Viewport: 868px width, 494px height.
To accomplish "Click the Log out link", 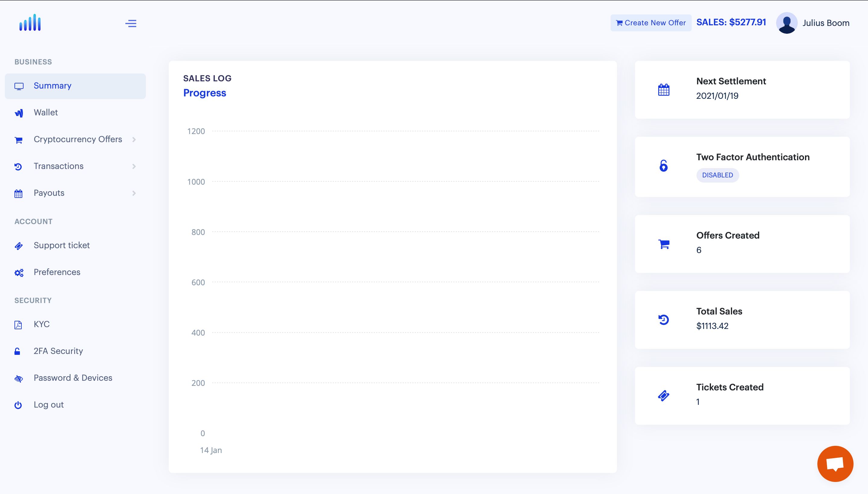I will point(49,405).
